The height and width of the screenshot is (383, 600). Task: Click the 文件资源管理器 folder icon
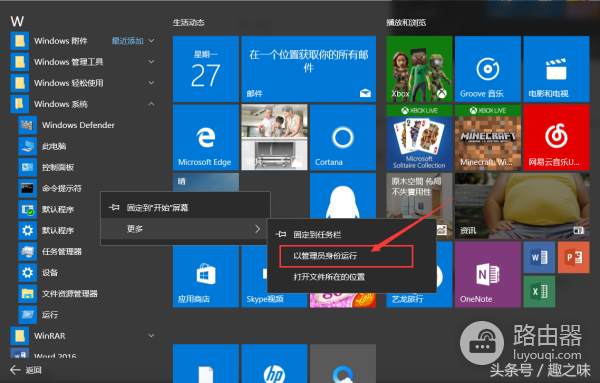click(28, 293)
